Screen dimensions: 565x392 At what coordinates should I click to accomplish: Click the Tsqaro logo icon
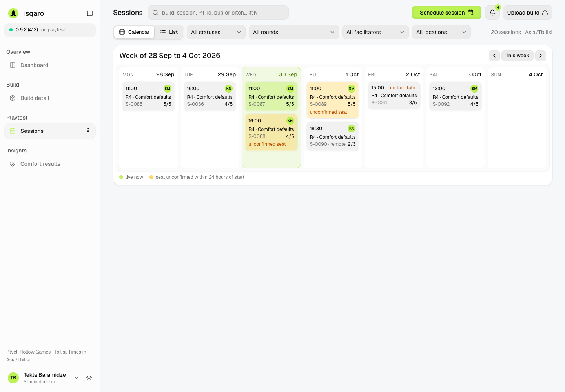pos(13,13)
